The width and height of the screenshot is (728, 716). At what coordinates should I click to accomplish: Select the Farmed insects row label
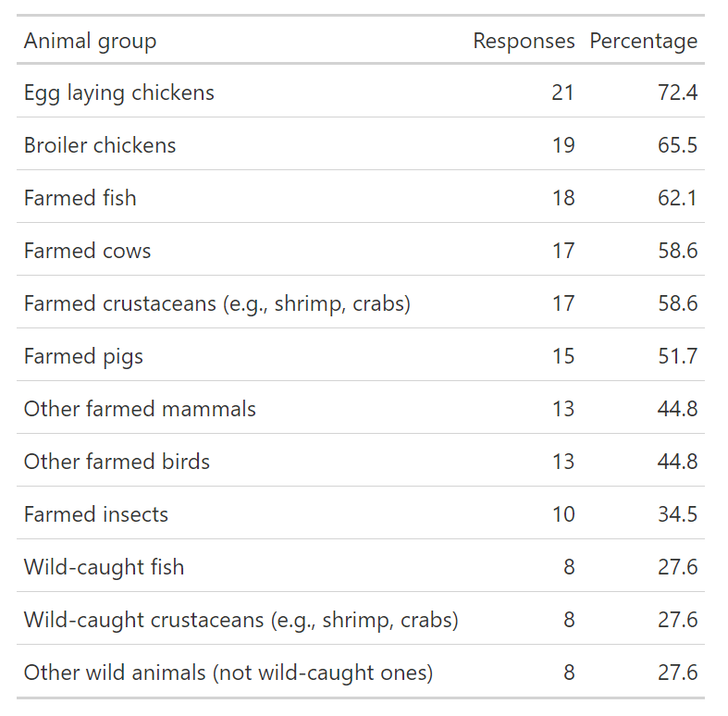pyautogui.click(x=96, y=514)
